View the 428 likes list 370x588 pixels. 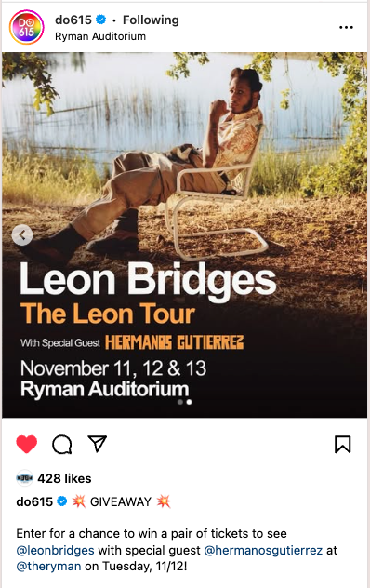(64, 478)
